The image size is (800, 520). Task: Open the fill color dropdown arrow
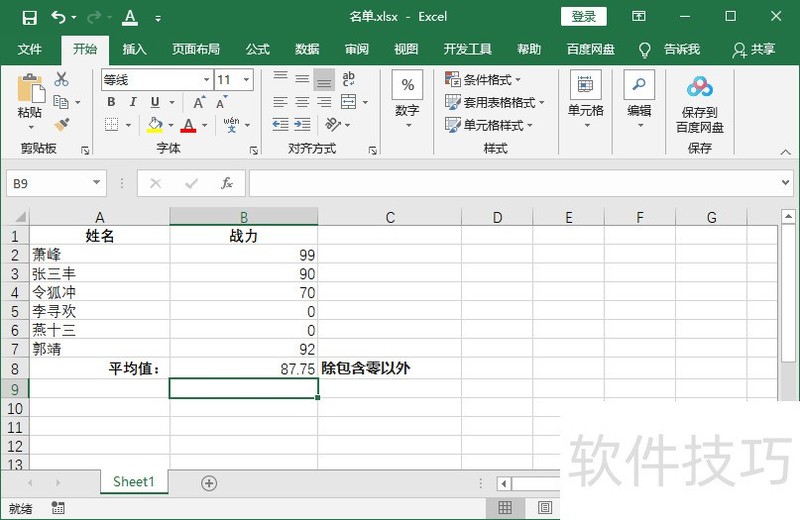pyautogui.click(x=171, y=125)
